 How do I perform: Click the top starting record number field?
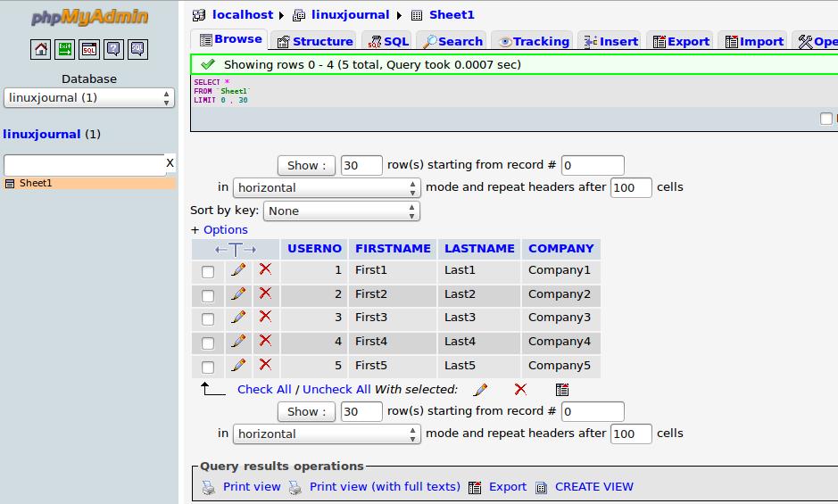593,165
